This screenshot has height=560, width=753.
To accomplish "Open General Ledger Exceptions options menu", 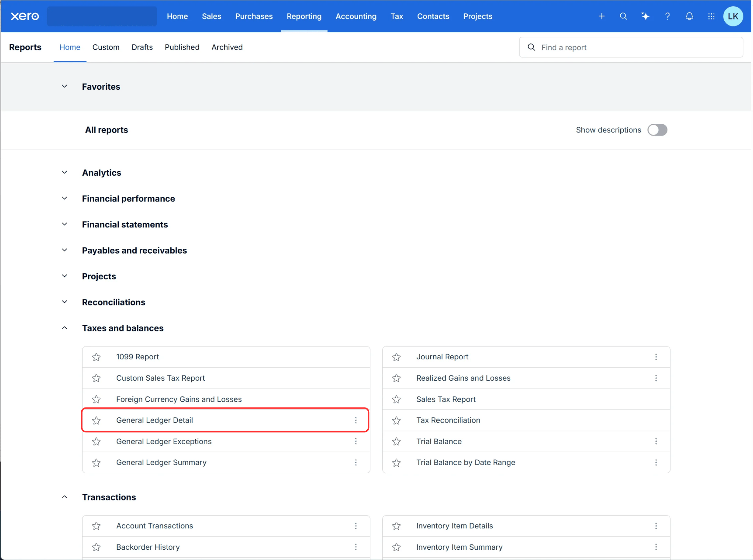I will point(356,441).
